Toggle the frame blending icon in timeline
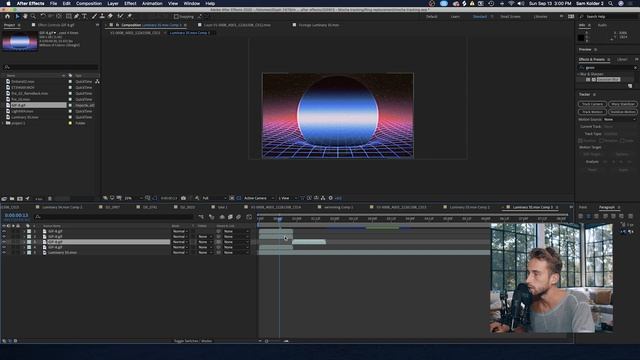Screen dimensions: 640x360 pos(230,217)
